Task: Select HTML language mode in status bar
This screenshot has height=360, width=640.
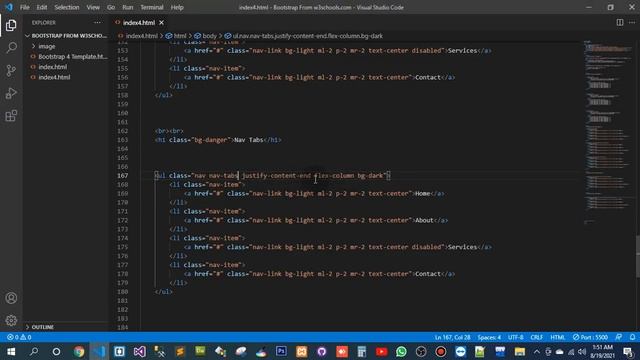Action: point(558,338)
